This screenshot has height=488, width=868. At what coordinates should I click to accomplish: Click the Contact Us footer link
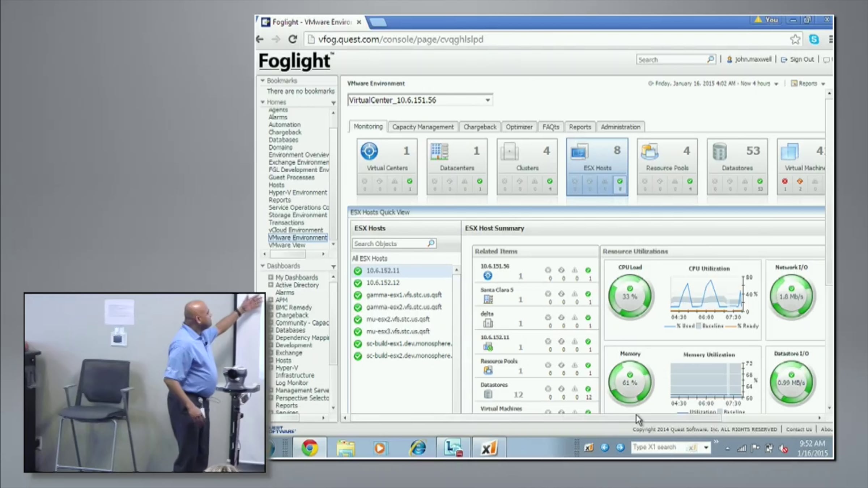[799, 429]
